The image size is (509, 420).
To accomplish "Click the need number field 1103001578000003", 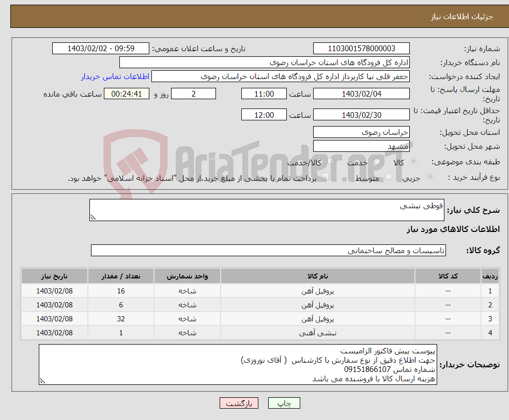I will 361,49.
